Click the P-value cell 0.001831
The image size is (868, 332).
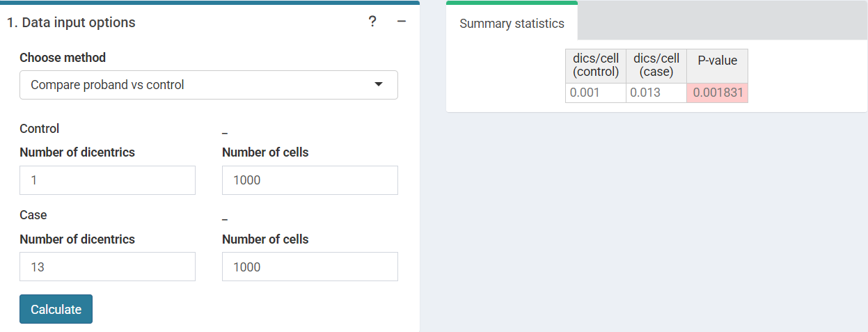(717, 93)
